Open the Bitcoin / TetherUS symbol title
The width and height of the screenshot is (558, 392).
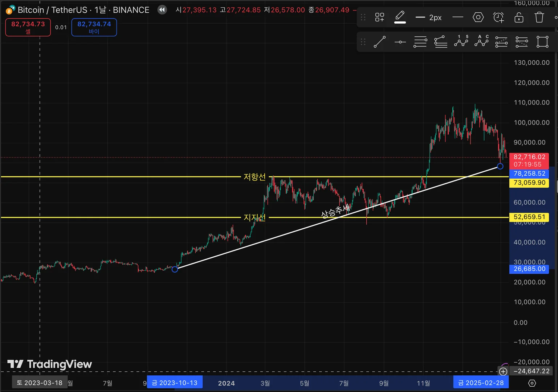click(x=84, y=10)
